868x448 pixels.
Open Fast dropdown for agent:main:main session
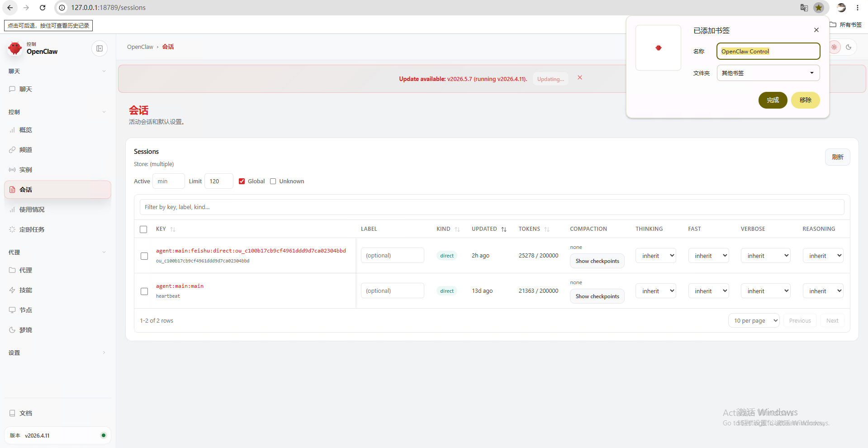(708, 291)
